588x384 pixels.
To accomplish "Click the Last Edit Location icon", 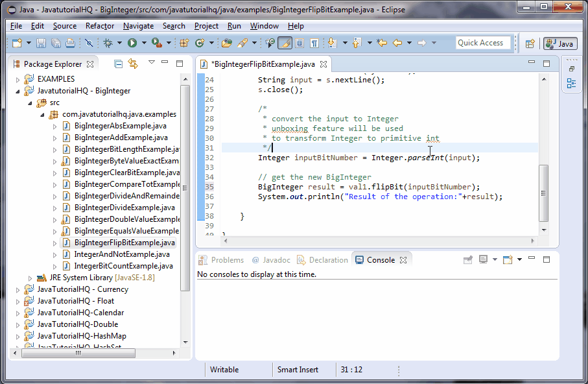I will point(381,43).
